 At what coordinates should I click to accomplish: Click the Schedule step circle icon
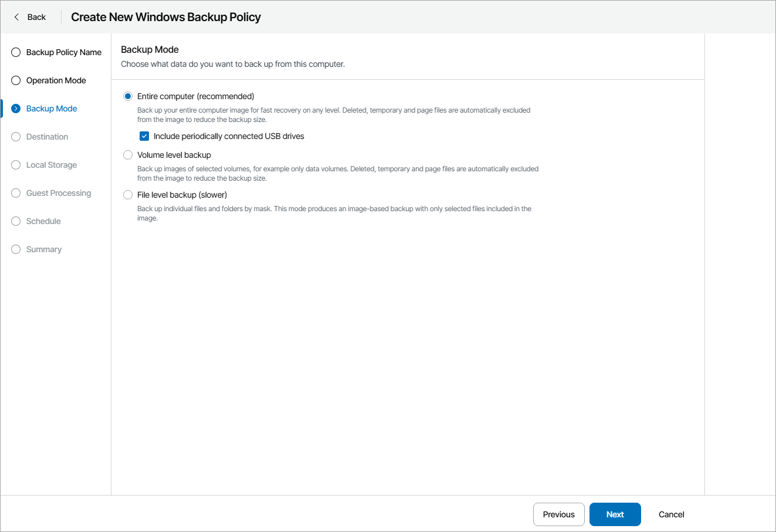click(15, 221)
